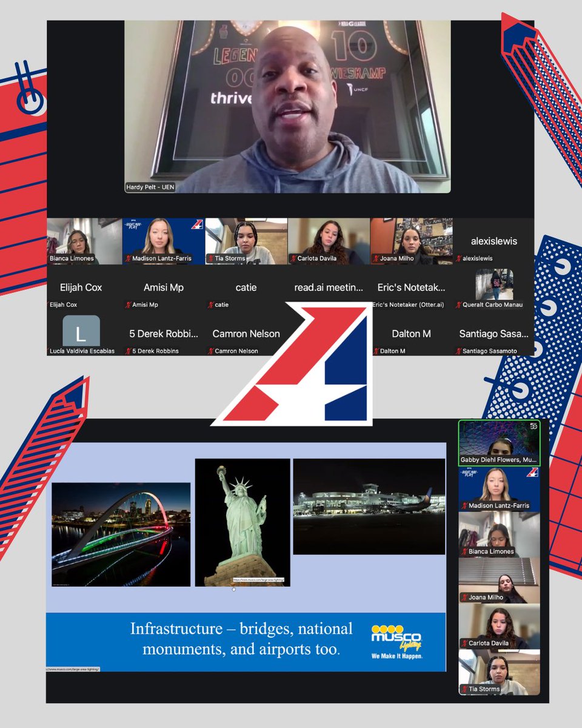Click the muted mic icon beside Queralt Carbo Manau

coord(458,305)
